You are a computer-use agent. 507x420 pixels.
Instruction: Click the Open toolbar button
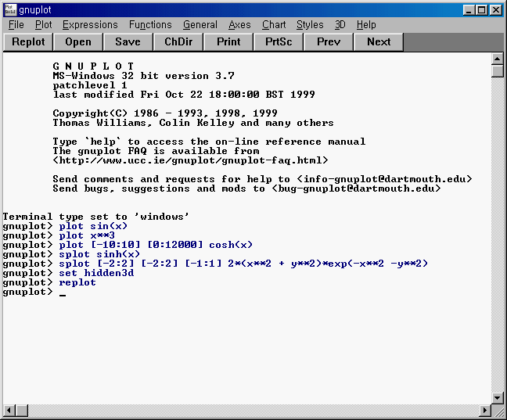tap(78, 42)
